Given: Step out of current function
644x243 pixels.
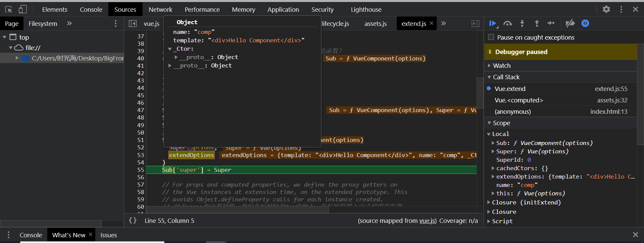Looking at the screenshot, I should (537, 23).
